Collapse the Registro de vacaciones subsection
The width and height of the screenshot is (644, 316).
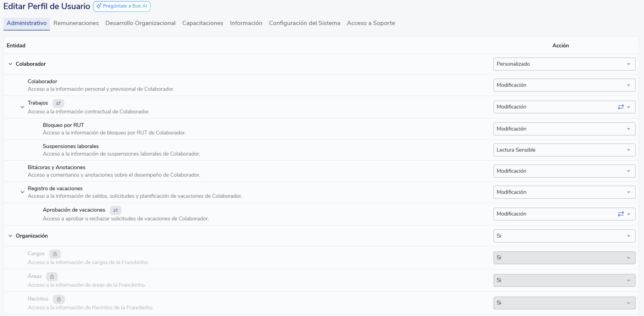tap(22, 192)
